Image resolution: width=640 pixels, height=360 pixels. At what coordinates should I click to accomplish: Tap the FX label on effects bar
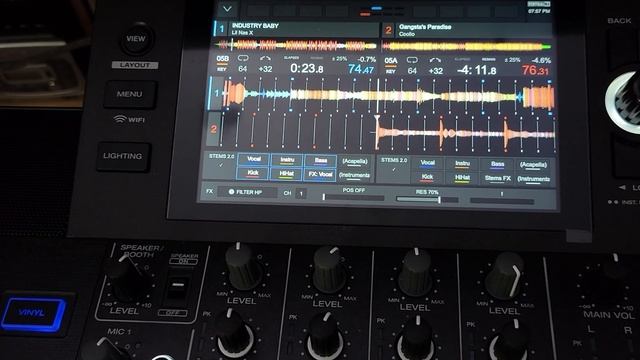tap(209, 191)
